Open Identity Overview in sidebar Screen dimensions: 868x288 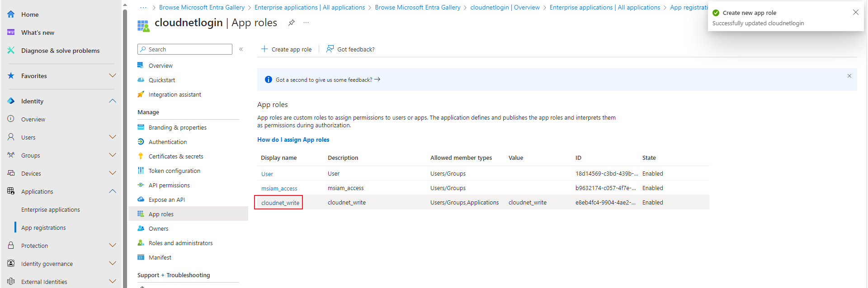coord(33,119)
